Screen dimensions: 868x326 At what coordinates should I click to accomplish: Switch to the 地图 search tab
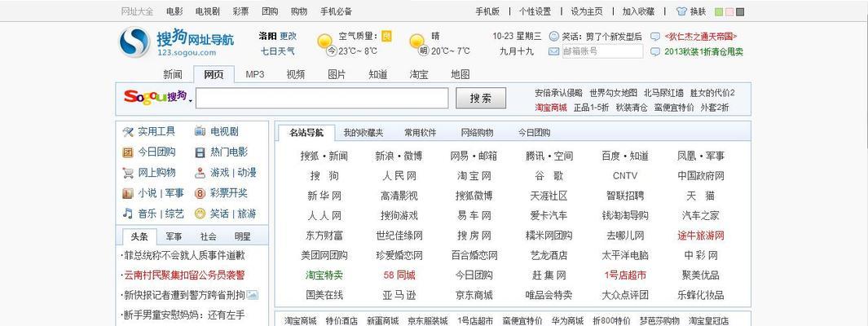(x=460, y=74)
